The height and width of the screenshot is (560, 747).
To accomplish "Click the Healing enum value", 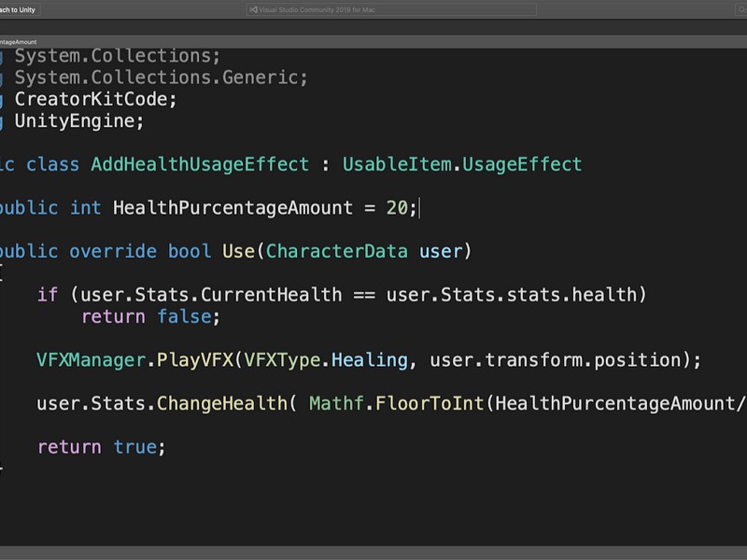I will click(x=370, y=360).
